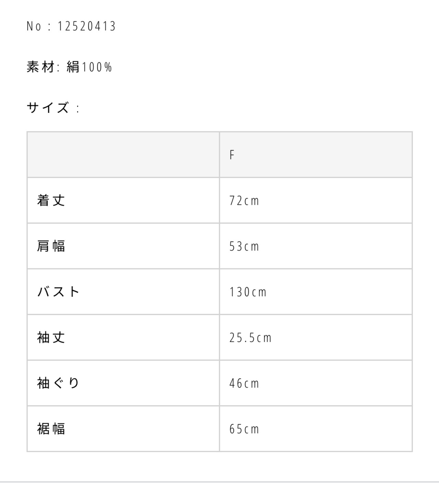Select the 袖ぐり row label

coord(58,383)
